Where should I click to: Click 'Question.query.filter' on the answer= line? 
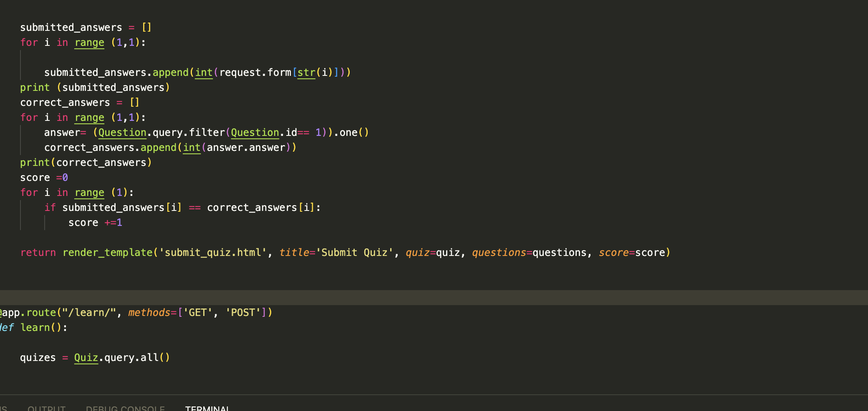(161, 133)
